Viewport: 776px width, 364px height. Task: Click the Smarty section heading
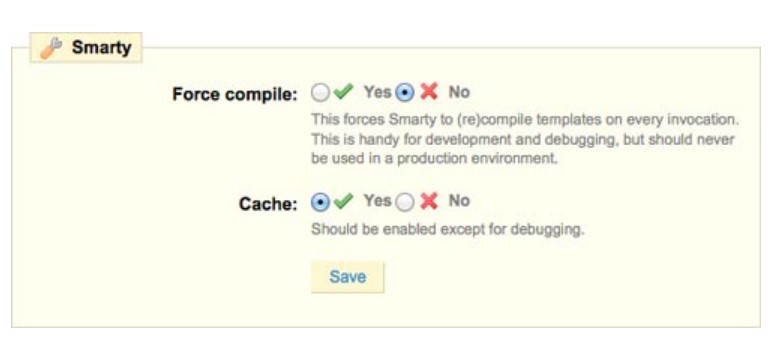pos(101,48)
